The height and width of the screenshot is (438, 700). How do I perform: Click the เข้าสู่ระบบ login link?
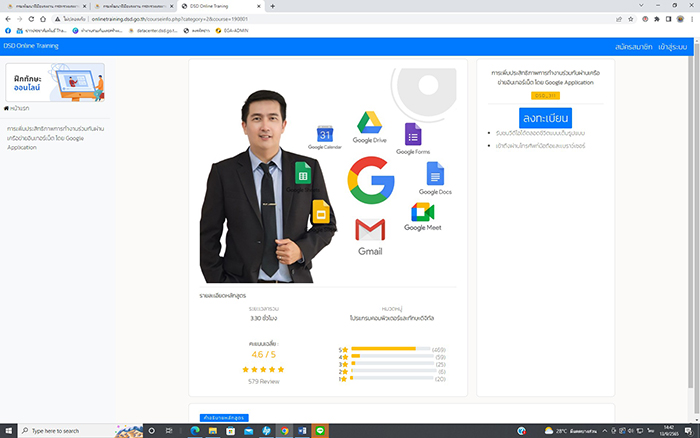tap(672, 47)
